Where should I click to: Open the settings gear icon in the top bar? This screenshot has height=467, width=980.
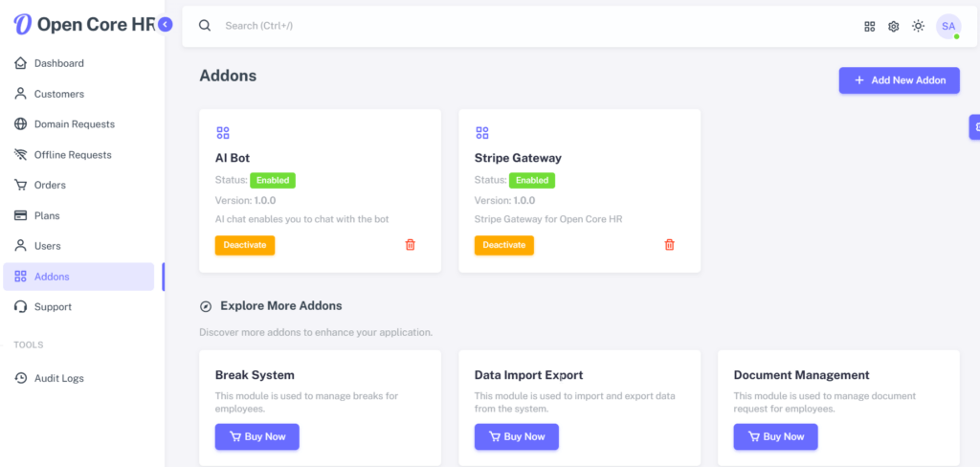894,26
